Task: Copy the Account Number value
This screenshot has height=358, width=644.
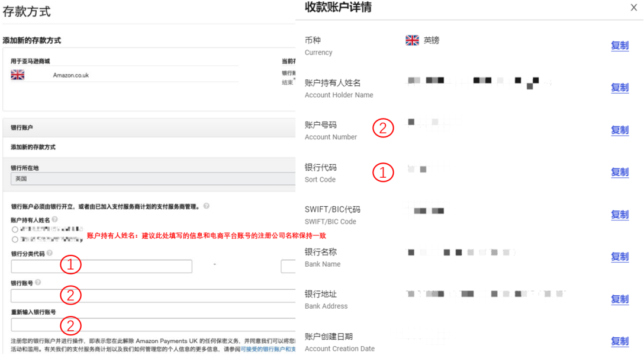Action: click(x=620, y=130)
